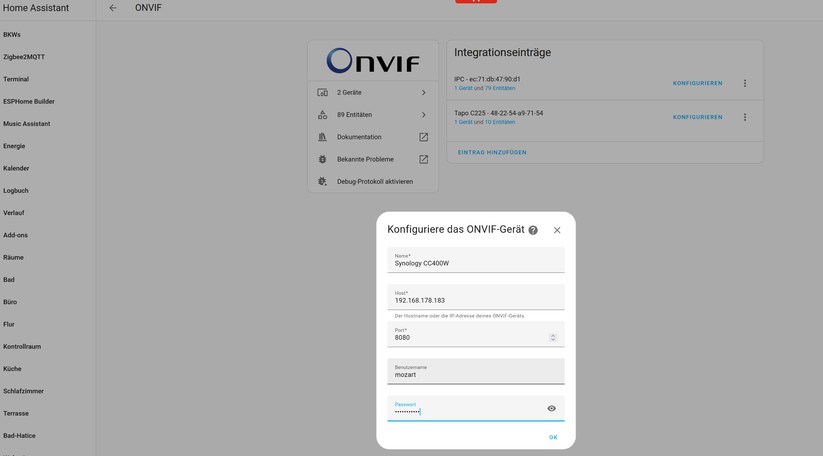Go back using the arrow next to ONVIF
823x456 pixels.
(x=113, y=8)
